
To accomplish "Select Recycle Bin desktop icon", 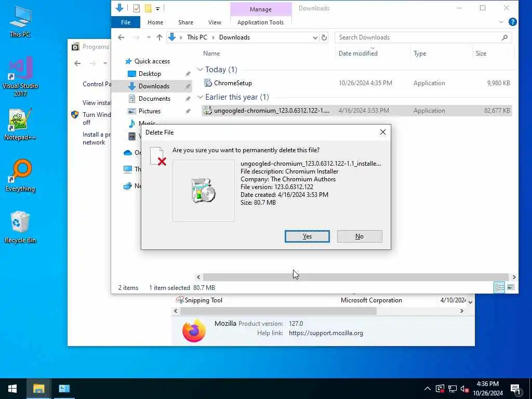I will [20, 227].
